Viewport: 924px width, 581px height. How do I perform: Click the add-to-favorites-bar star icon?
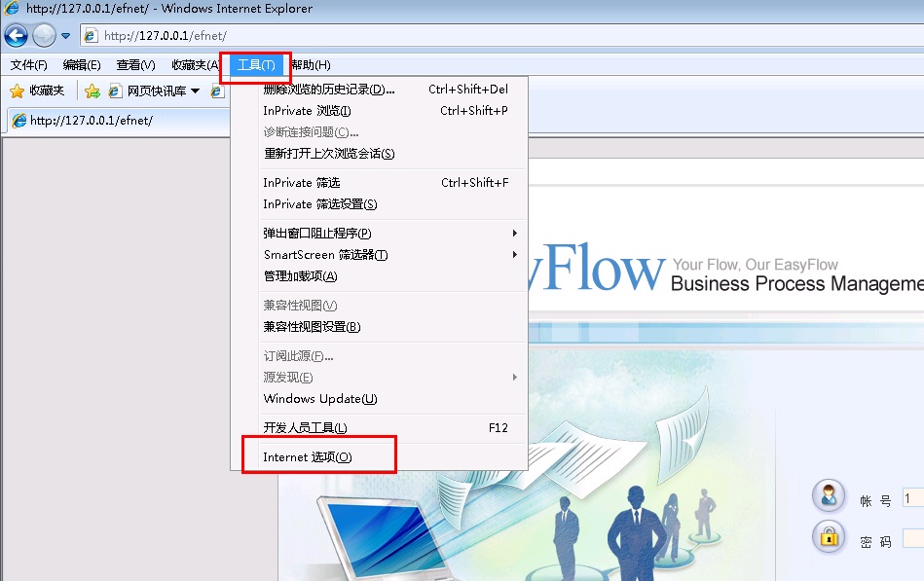pyautogui.click(x=92, y=91)
